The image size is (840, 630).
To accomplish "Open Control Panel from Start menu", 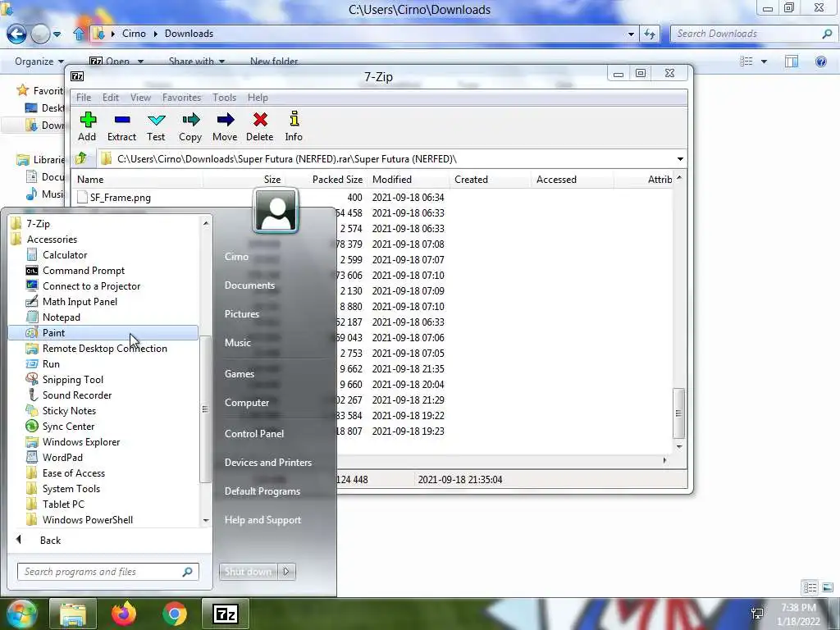I will (254, 433).
